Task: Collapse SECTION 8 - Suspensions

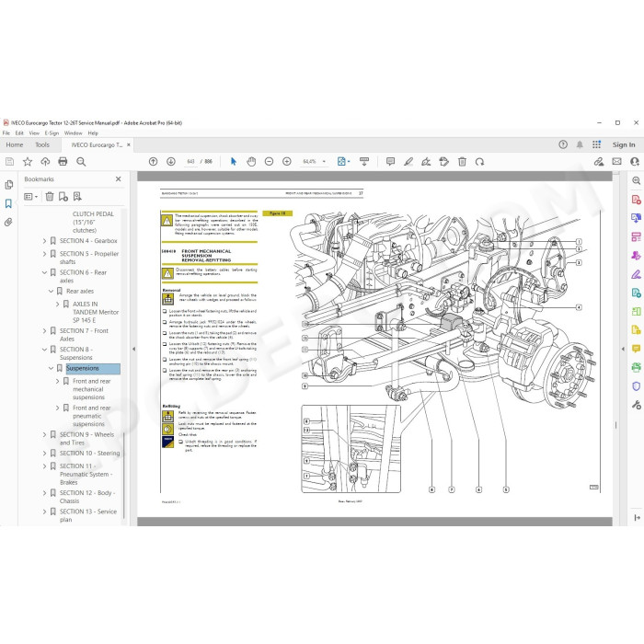Action: [x=44, y=349]
